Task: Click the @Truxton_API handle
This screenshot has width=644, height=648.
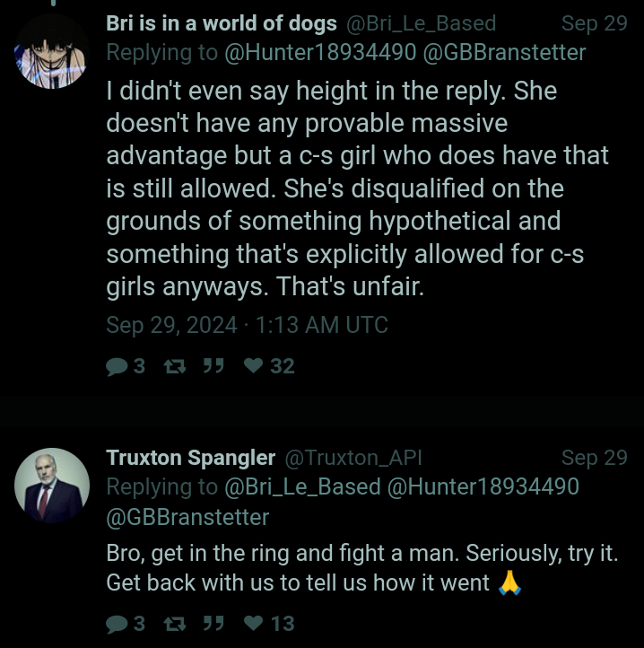Action: pyautogui.click(x=353, y=458)
